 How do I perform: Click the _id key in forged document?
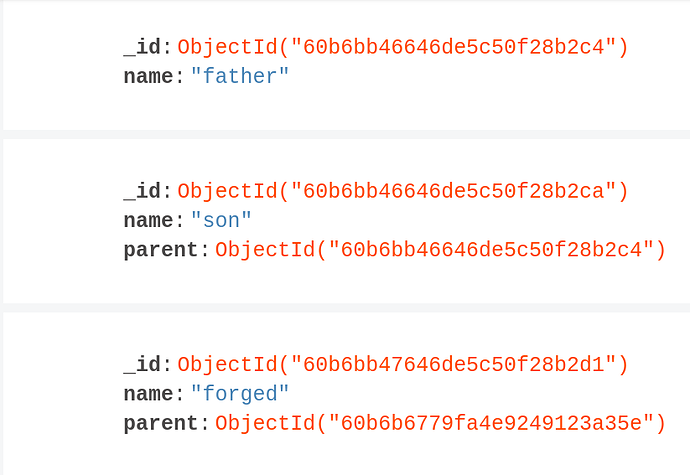point(142,365)
